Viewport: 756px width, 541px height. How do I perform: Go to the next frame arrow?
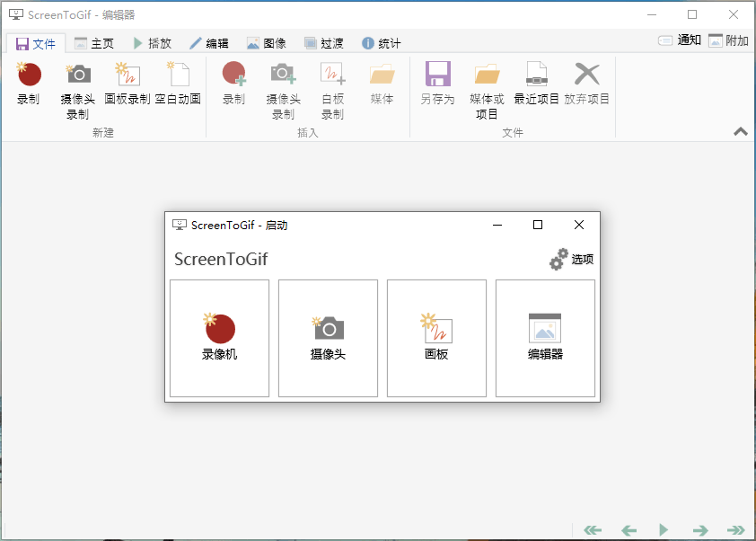click(x=700, y=530)
